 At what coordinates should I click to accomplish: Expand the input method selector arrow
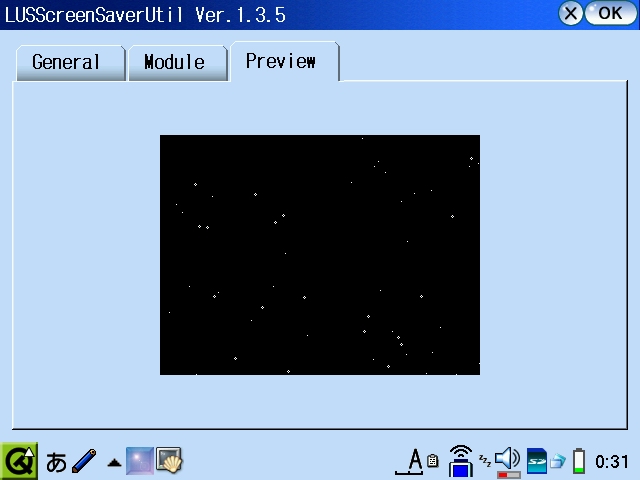113,463
